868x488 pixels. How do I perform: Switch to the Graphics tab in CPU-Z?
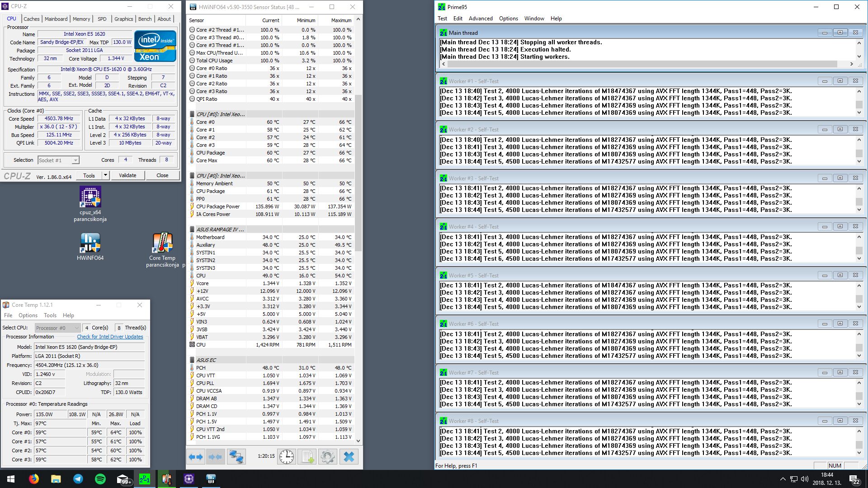click(123, 19)
